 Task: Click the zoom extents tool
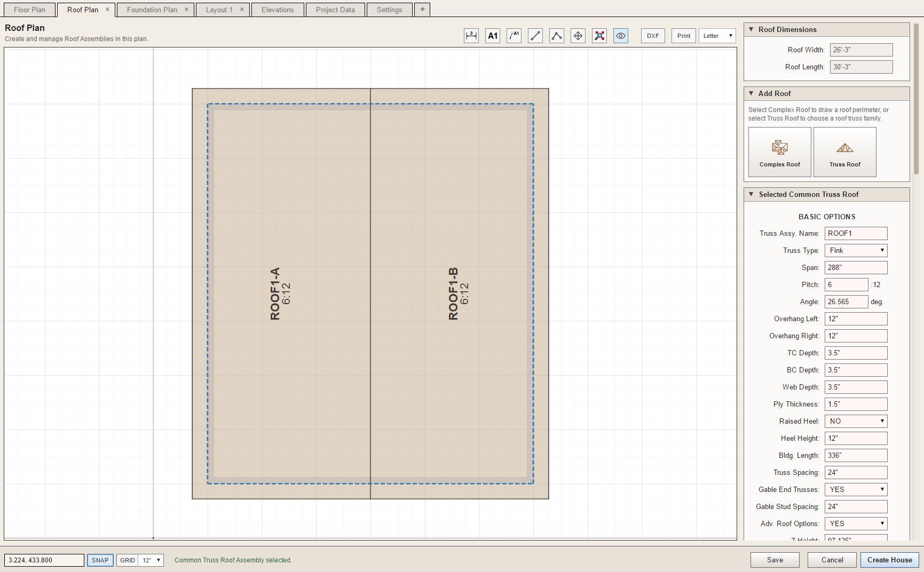(599, 36)
